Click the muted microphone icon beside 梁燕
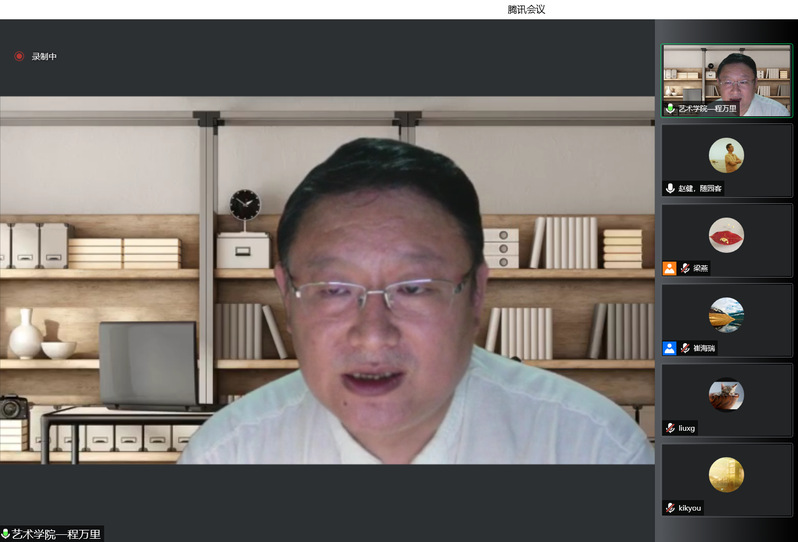 685,268
